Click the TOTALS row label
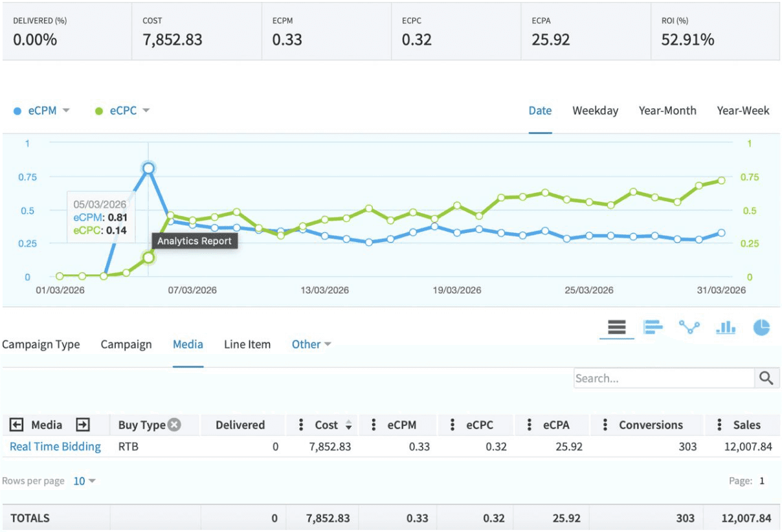The image size is (782, 532). pos(30,518)
